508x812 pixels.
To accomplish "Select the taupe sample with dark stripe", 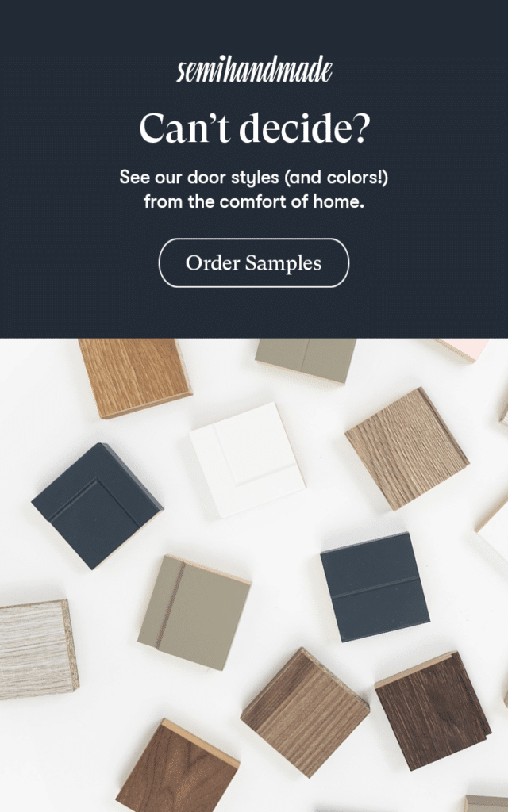I will click(194, 613).
